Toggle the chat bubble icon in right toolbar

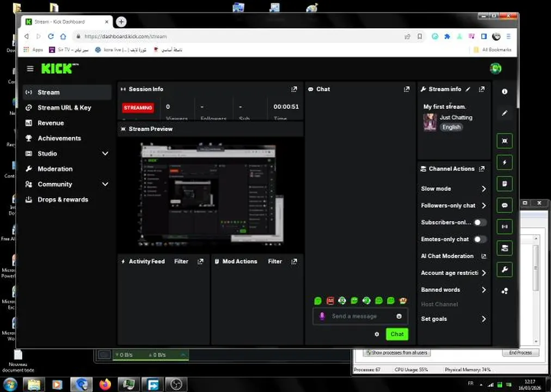click(x=505, y=205)
